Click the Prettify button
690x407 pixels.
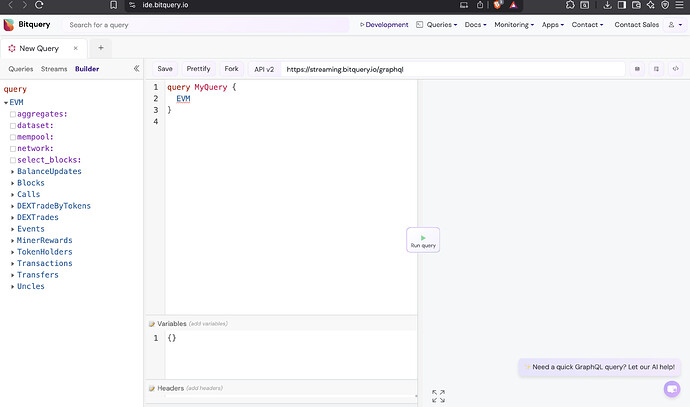point(198,69)
